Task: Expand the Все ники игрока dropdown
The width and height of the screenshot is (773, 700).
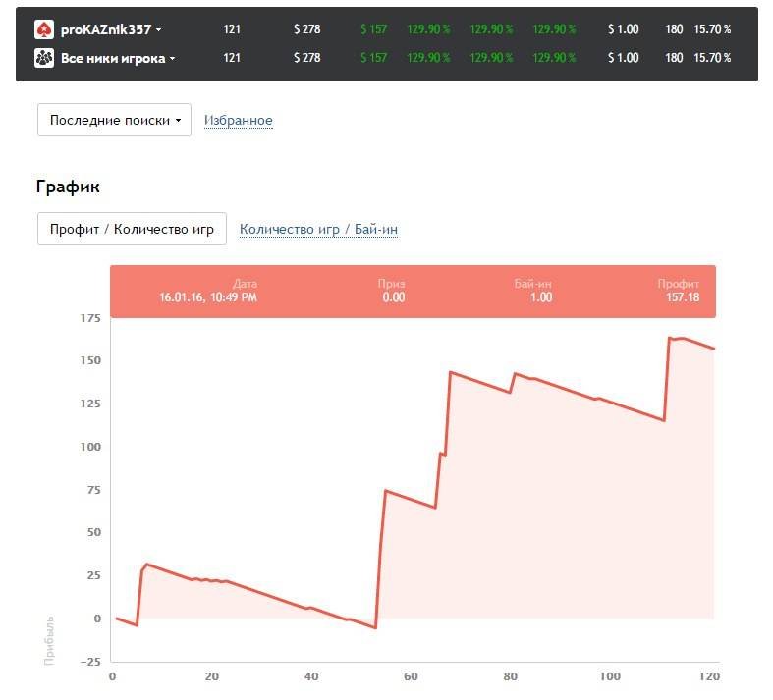Action: coord(172,59)
